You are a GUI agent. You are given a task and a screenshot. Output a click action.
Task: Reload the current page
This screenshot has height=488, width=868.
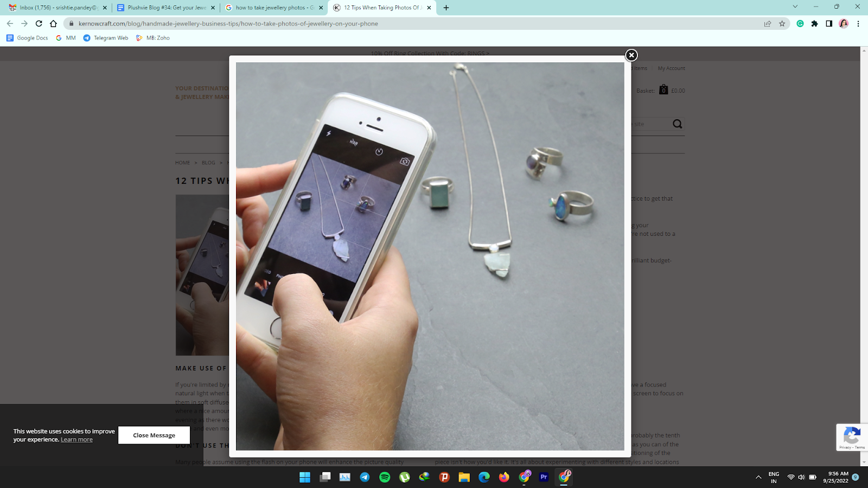pos(39,23)
